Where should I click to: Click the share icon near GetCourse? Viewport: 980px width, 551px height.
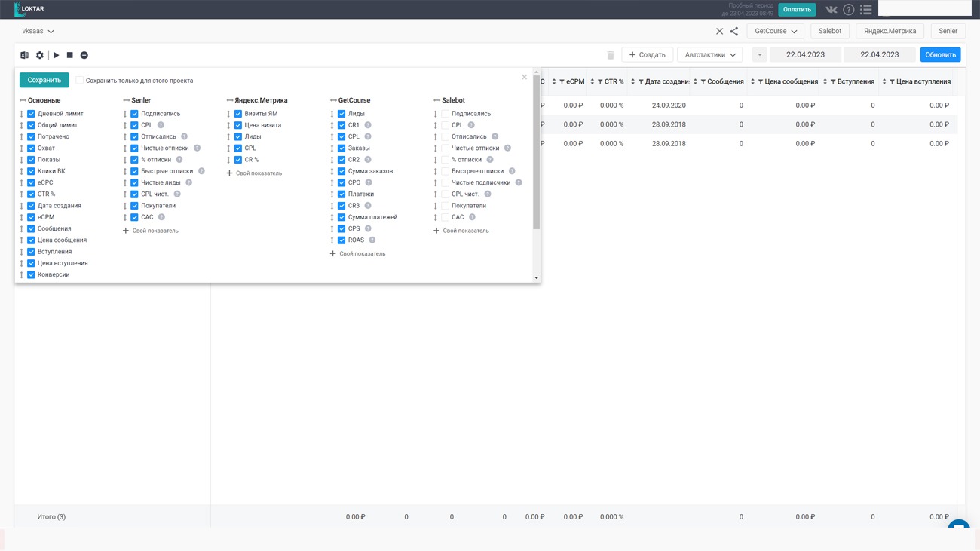coord(733,32)
